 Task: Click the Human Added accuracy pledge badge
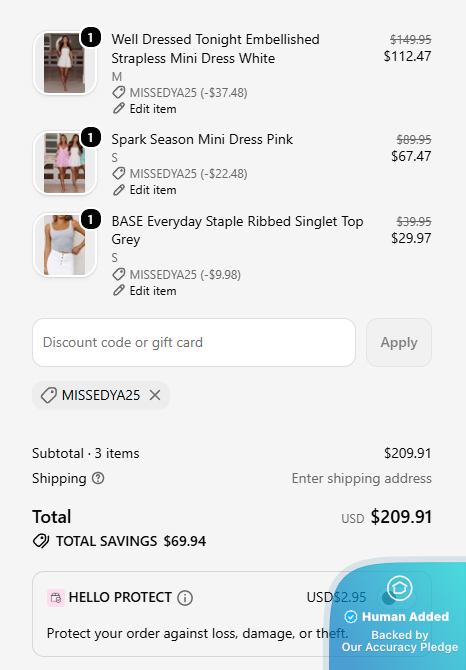399,614
